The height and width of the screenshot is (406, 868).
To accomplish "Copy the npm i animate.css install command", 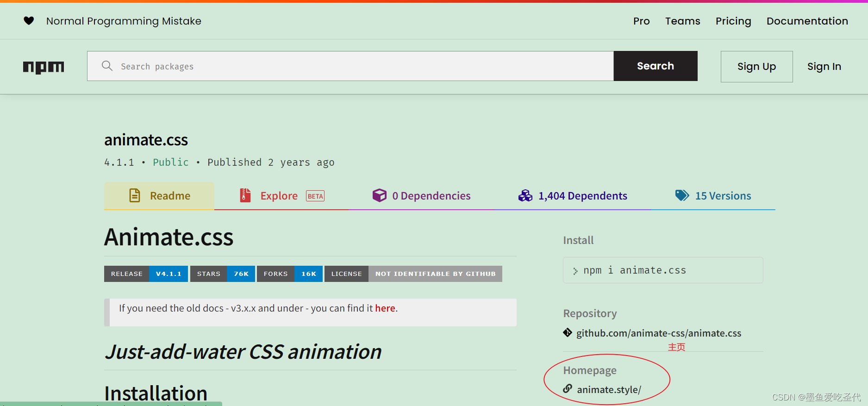I will (663, 270).
